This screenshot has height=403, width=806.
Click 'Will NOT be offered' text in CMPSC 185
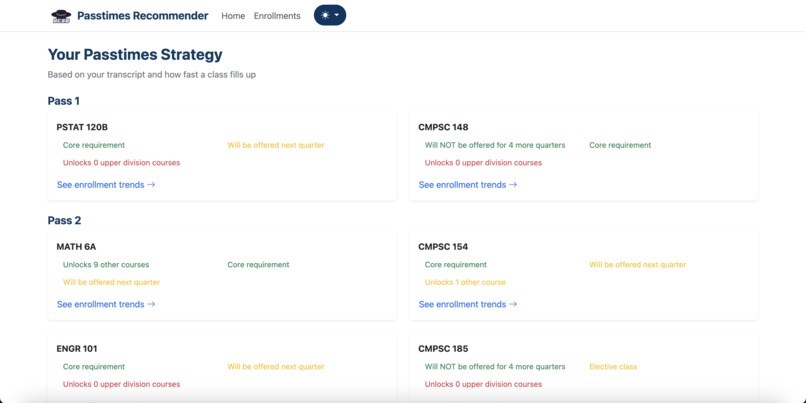[495, 367]
